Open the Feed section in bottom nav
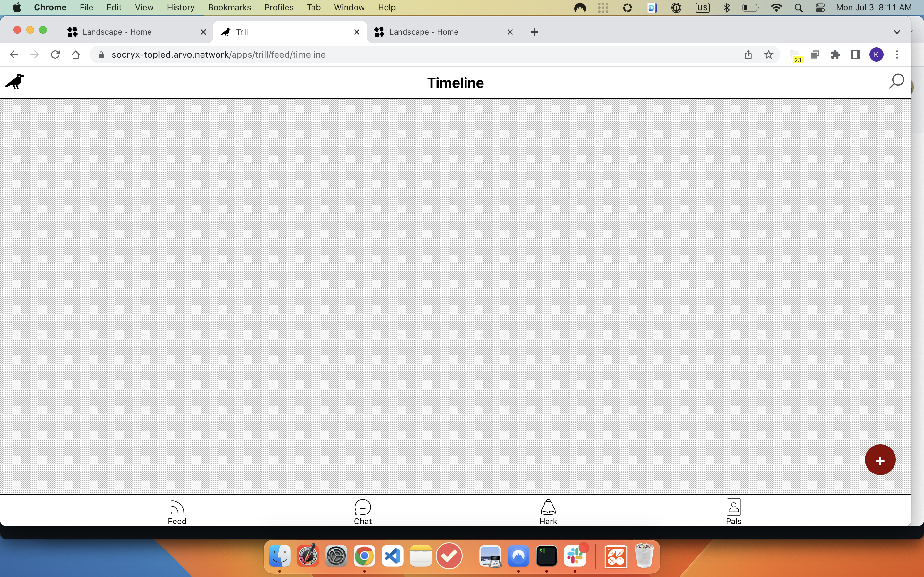Viewport: 924px width, 577px height. (177, 512)
